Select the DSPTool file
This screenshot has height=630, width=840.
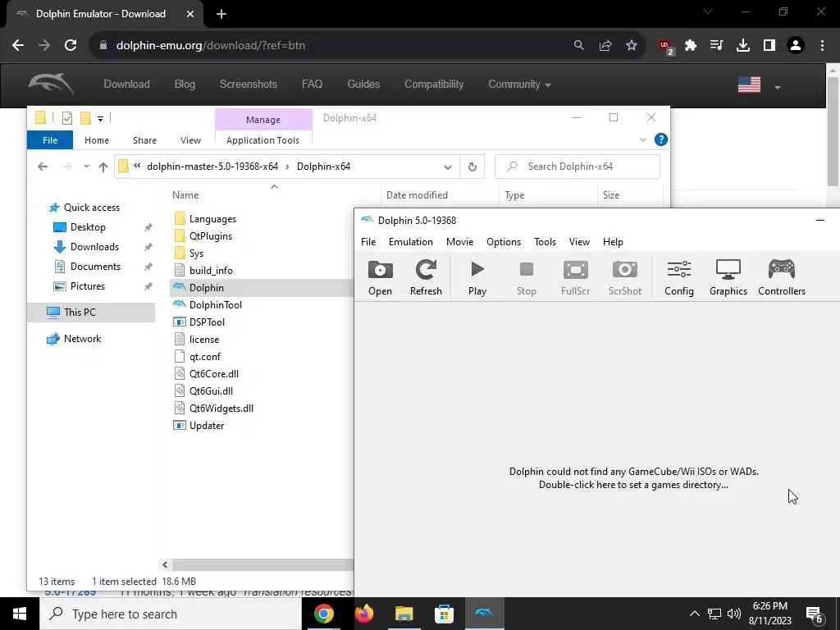click(x=207, y=322)
